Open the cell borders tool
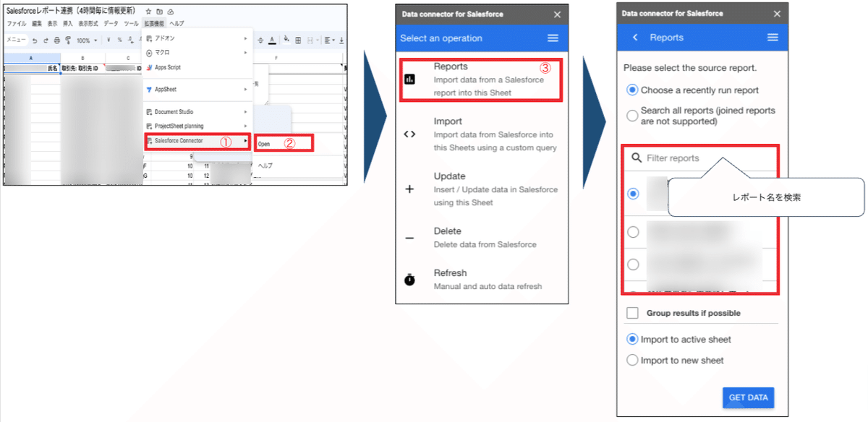 (298, 40)
